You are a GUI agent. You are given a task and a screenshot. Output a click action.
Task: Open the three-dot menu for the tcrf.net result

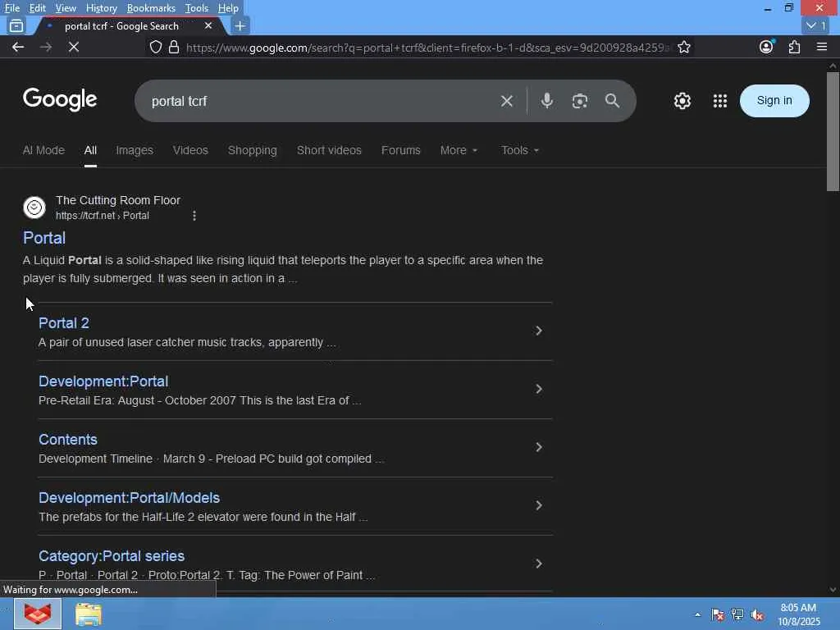(x=194, y=216)
